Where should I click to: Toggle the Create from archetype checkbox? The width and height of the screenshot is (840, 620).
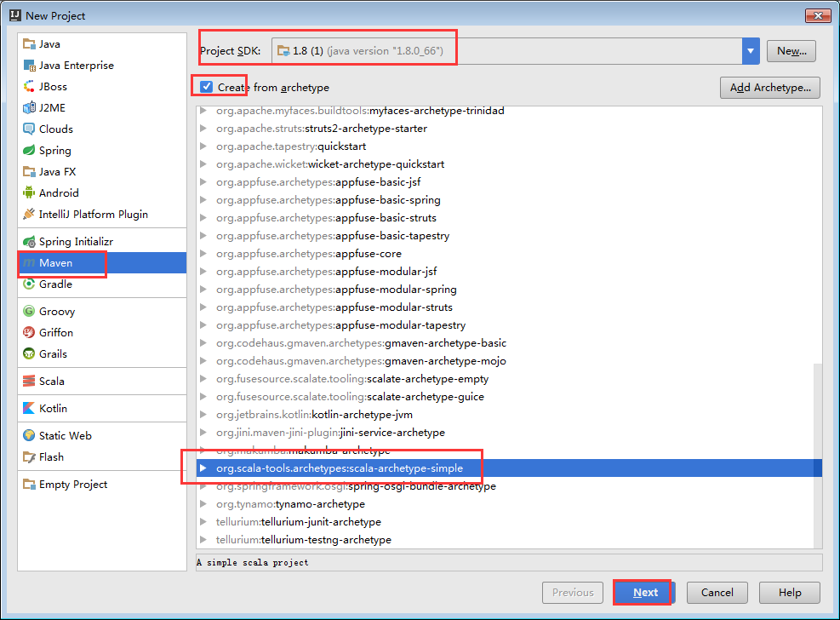pos(206,86)
